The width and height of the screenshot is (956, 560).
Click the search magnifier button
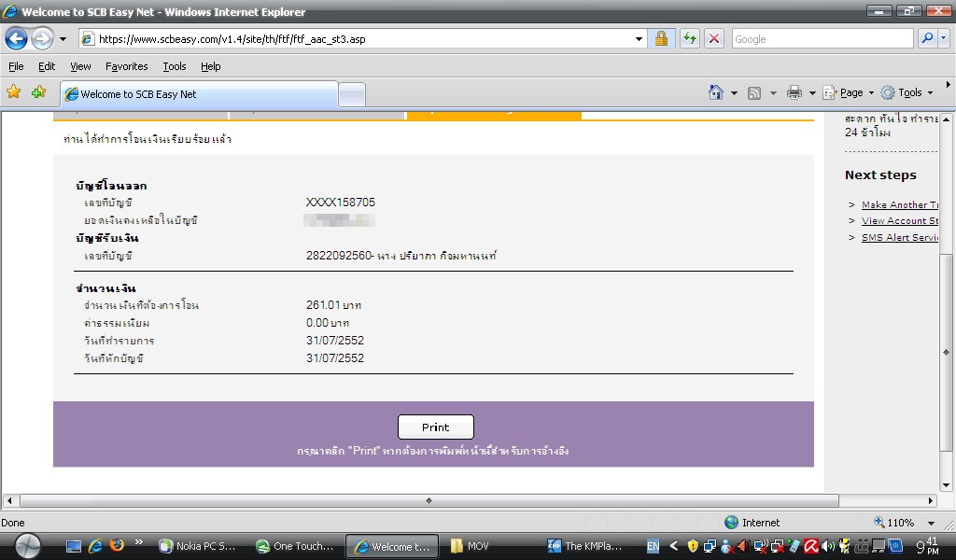[927, 38]
